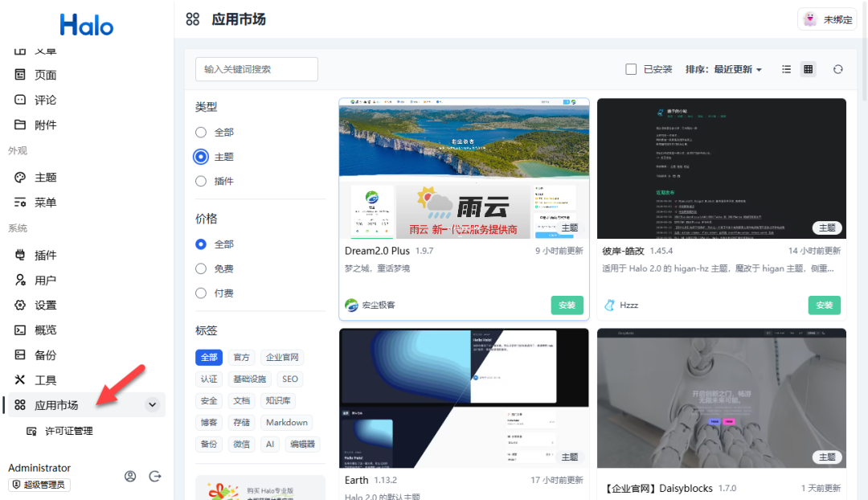Screen dimensions: 868x500
Task: Filter by the 知识库 tag
Action: tap(278, 400)
